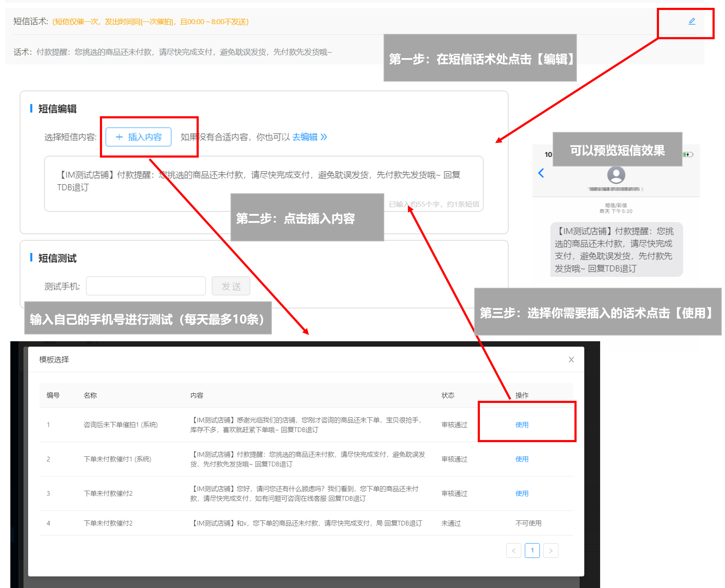Screen dimensions: 725x588
Task: Click the battery icon in phone preview
Action: tap(688, 154)
